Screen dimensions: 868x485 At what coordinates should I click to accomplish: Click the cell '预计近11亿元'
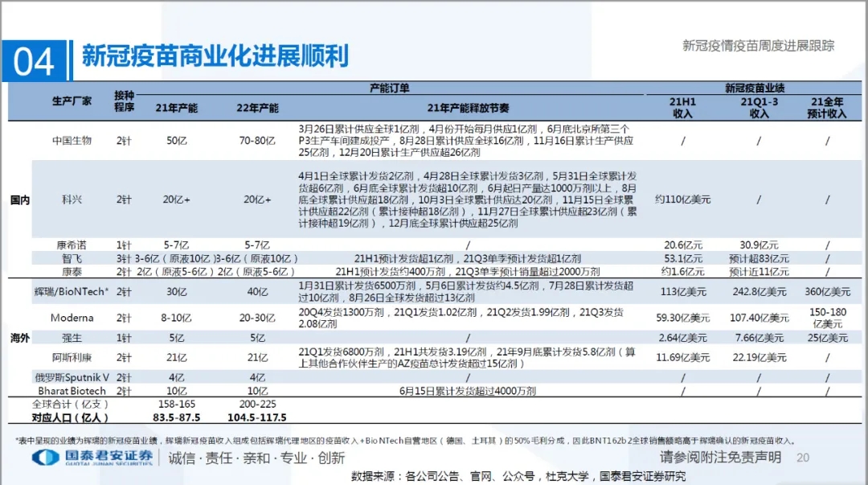click(759, 272)
